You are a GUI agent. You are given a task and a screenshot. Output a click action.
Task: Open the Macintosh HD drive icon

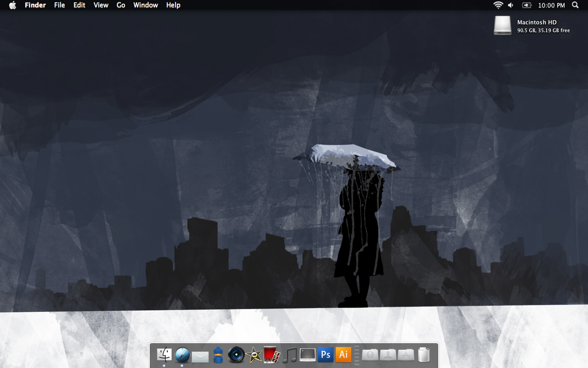pyautogui.click(x=503, y=25)
